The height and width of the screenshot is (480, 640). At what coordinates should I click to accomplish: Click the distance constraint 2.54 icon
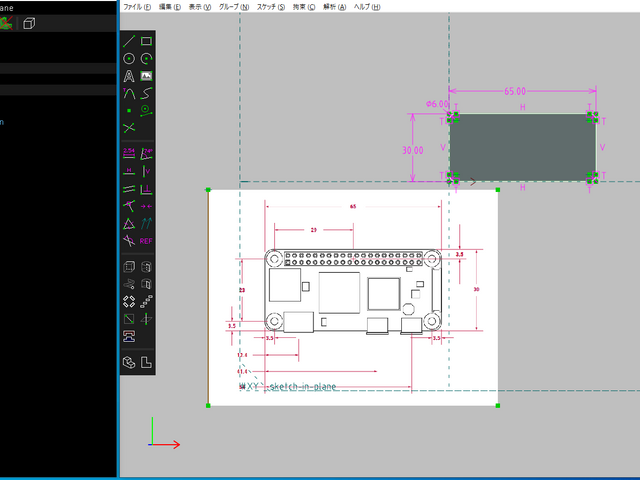point(128,153)
